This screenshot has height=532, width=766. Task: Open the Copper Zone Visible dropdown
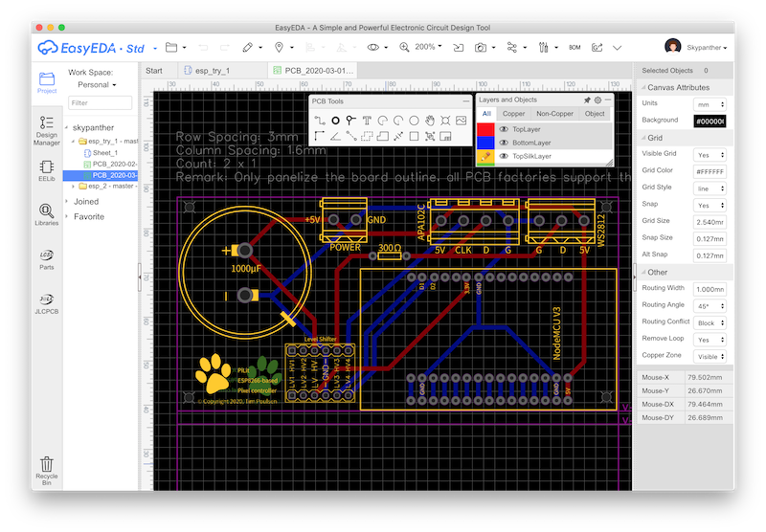[x=710, y=356]
